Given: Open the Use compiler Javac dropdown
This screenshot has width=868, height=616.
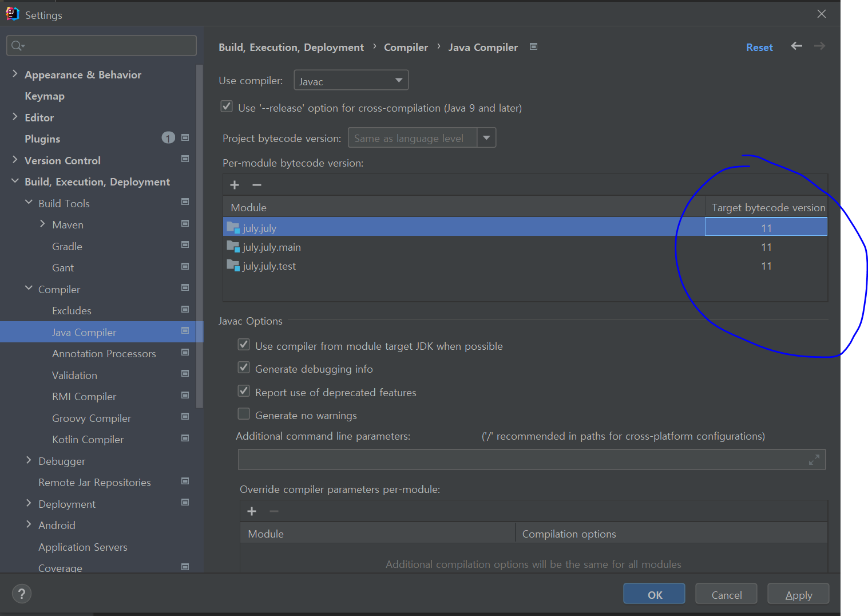Looking at the screenshot, I should [x=351, y=80].
